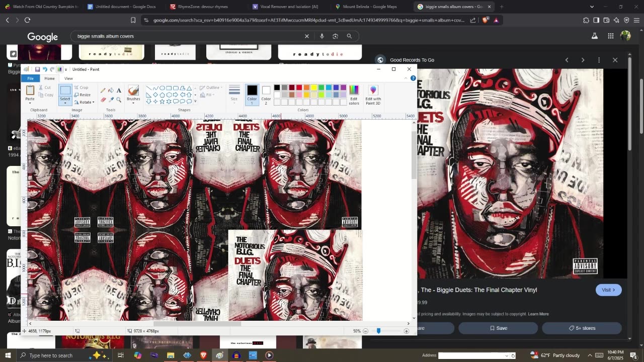Switch to the View ribbon tab
This screenshot has height=362, width=644.
click(68, 78)
